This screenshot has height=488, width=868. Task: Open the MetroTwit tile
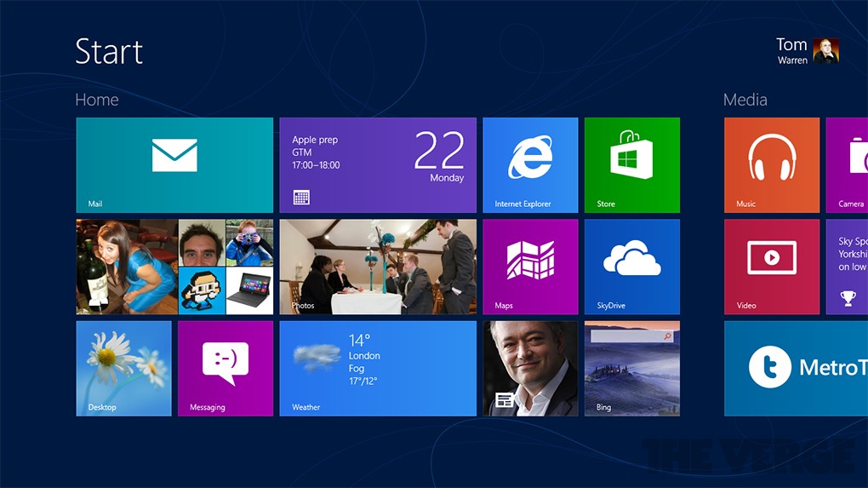pyautogui.click(x=797, y=368)
